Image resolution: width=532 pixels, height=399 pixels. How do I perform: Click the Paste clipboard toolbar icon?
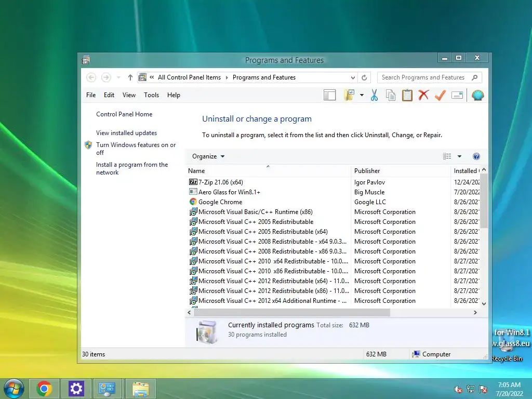407,96
